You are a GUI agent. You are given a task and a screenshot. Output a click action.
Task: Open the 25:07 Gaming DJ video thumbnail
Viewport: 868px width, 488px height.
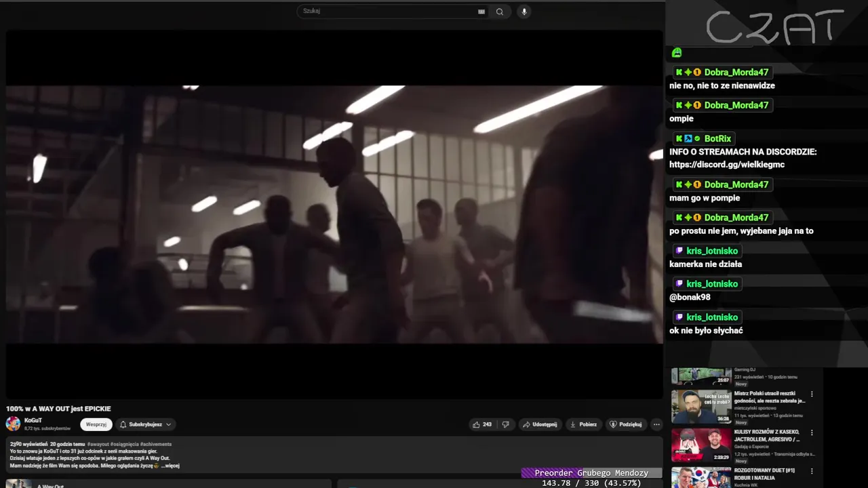pyautogui.click(x=701, y=376)
